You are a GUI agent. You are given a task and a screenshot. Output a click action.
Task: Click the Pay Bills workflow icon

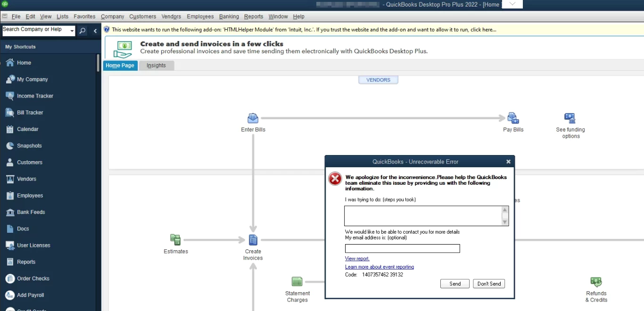(513, 118)
